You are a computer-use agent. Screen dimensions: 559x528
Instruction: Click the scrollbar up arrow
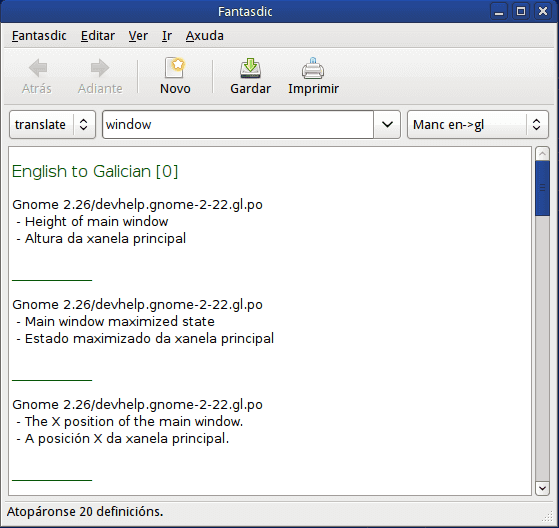click(x=542, y=154)
